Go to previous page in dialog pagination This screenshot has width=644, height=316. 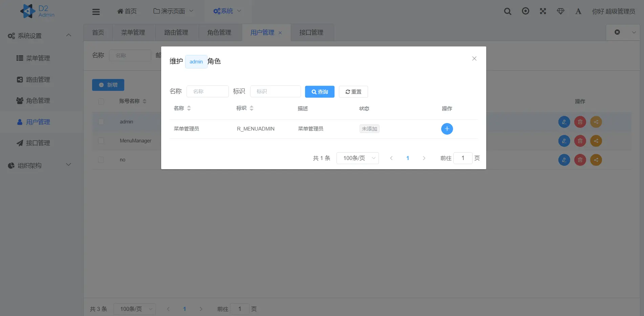point(391,158)
